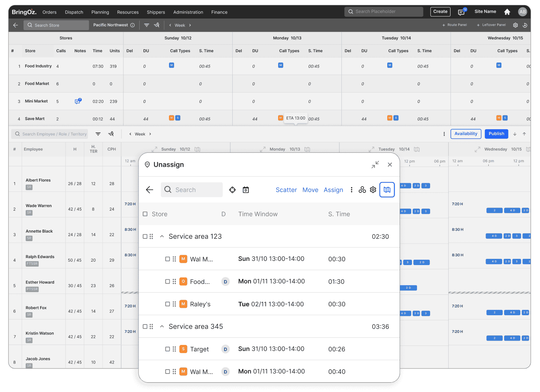The width and height of the screenshot is (540, 392).
Task: Check the Service area 345 checkbox
Action: [145, 326]
